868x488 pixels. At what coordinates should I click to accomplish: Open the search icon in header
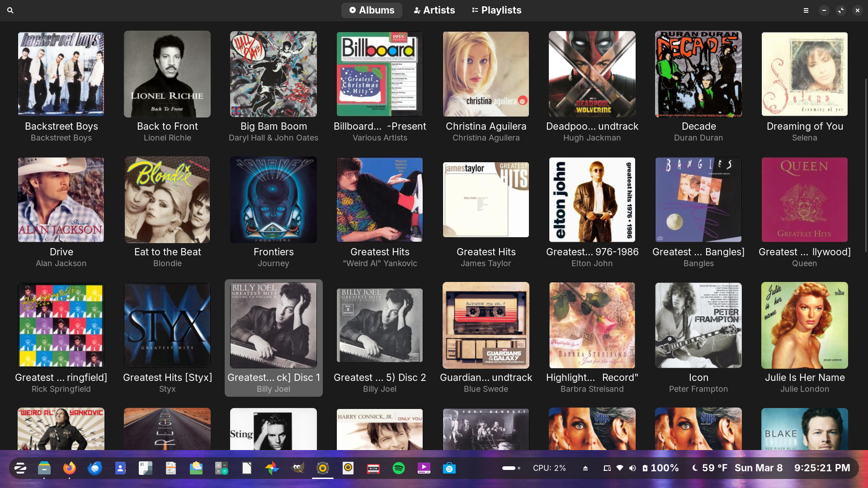coord(10,10)
